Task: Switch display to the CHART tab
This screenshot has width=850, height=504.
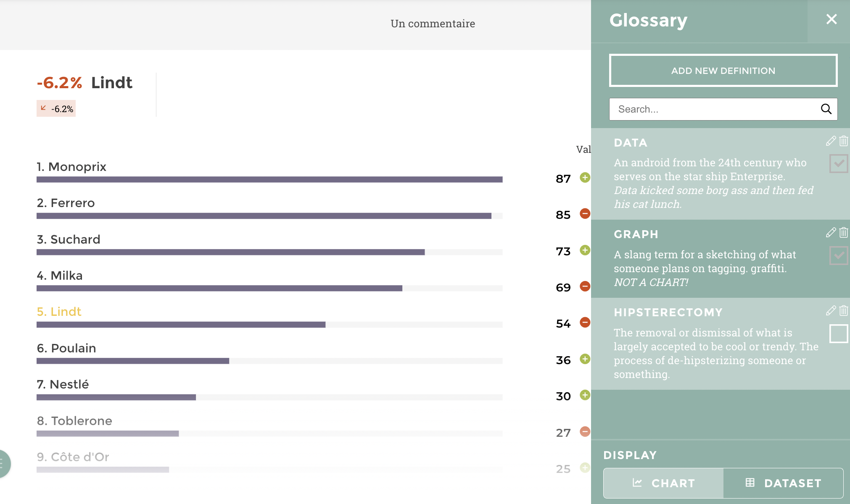Action: pyautogui.click(x=664, y=483)
